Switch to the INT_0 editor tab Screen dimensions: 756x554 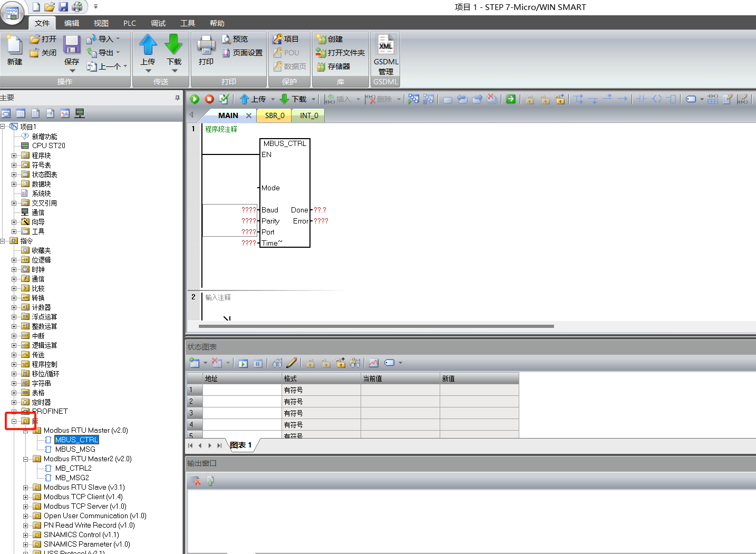309,115
